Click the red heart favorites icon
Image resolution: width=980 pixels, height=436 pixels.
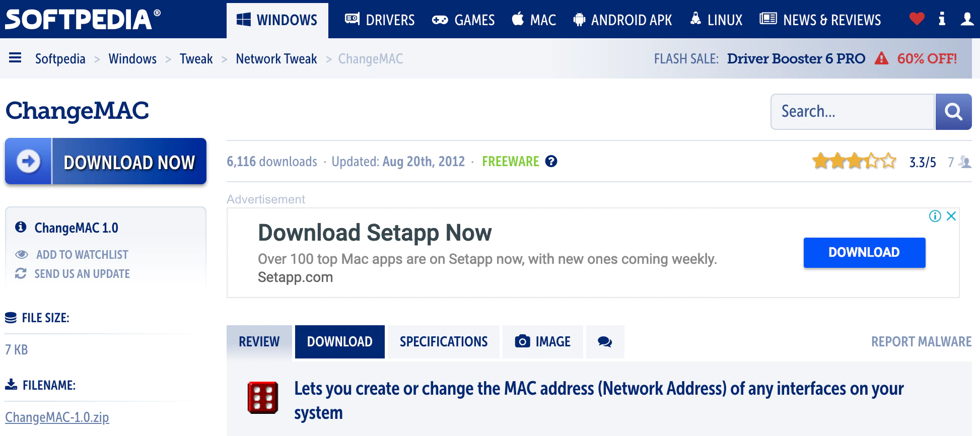tap(917, 19)
